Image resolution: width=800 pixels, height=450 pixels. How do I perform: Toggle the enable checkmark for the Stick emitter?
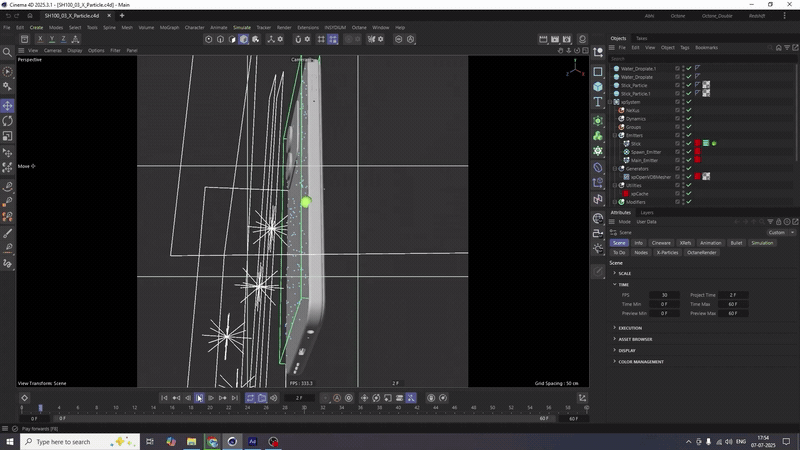point(689,143)
